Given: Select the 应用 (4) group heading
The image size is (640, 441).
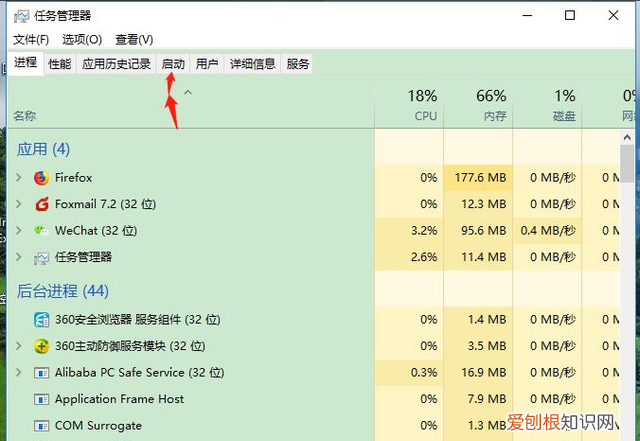Looking at the screenshot, I should 43,149.
